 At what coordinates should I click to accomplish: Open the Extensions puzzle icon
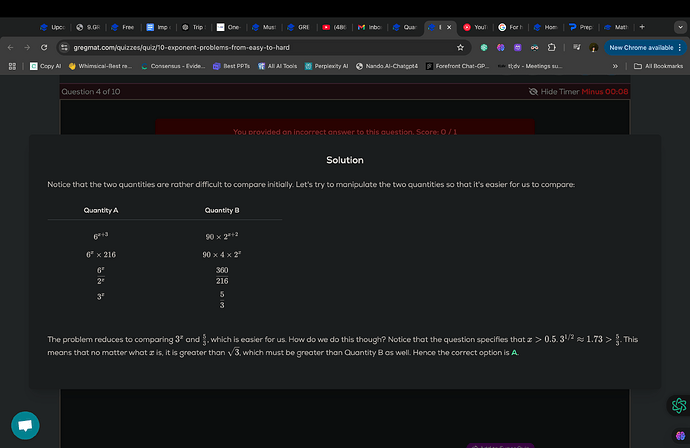click(551, 48)
